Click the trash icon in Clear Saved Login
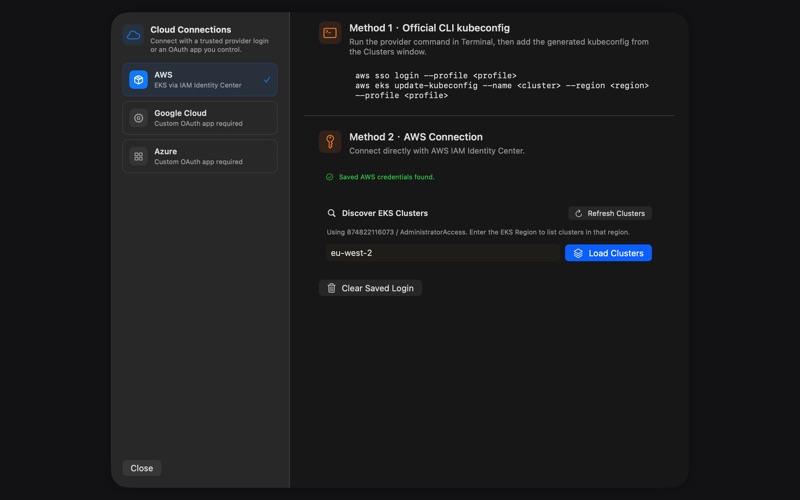This screenshot has width=800, height=500. pos(331,288)
